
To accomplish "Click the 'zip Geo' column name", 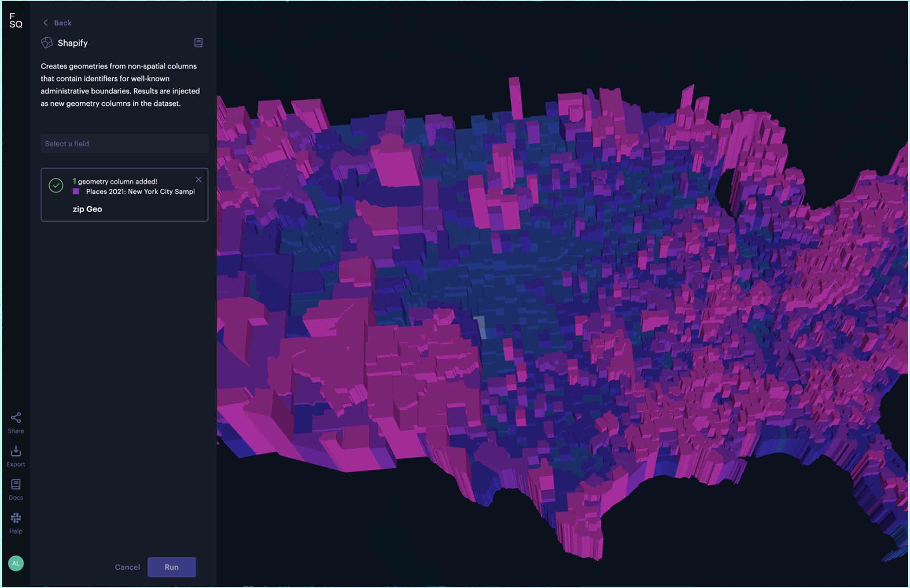I will click(x=87, y=209).
